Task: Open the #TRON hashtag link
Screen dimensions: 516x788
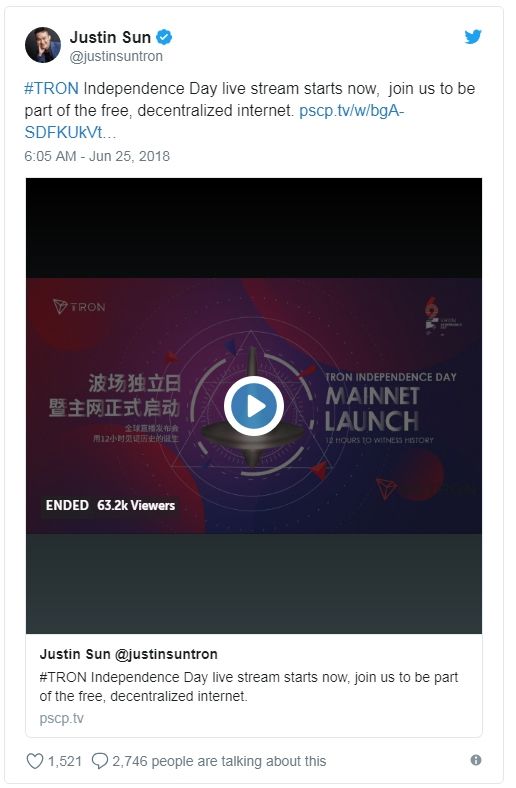Action: (x=51, y=88)
